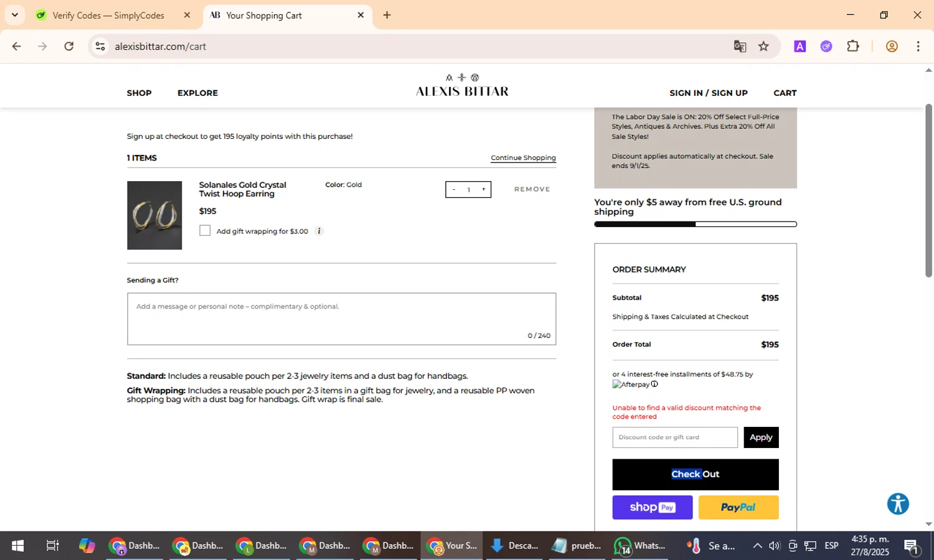This screenshot has width=934, height=560.
Task: Open the Windows Start menu
Action: (x=17, y=546)
